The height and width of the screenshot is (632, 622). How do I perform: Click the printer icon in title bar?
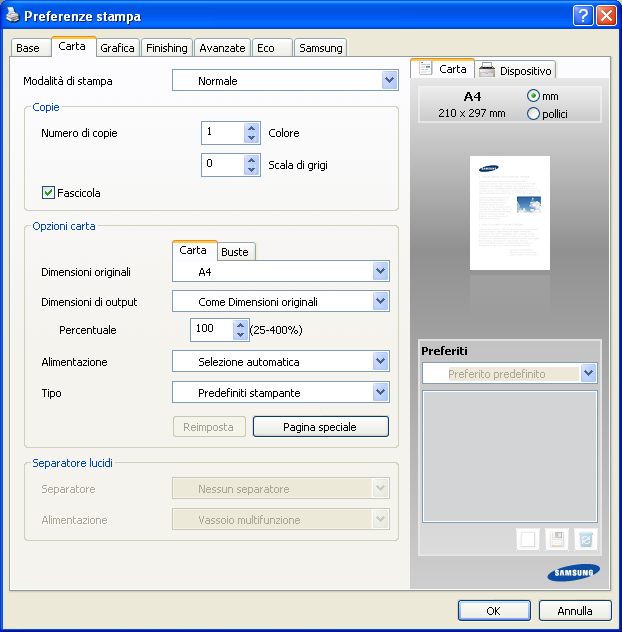click(x=12, y=15)
